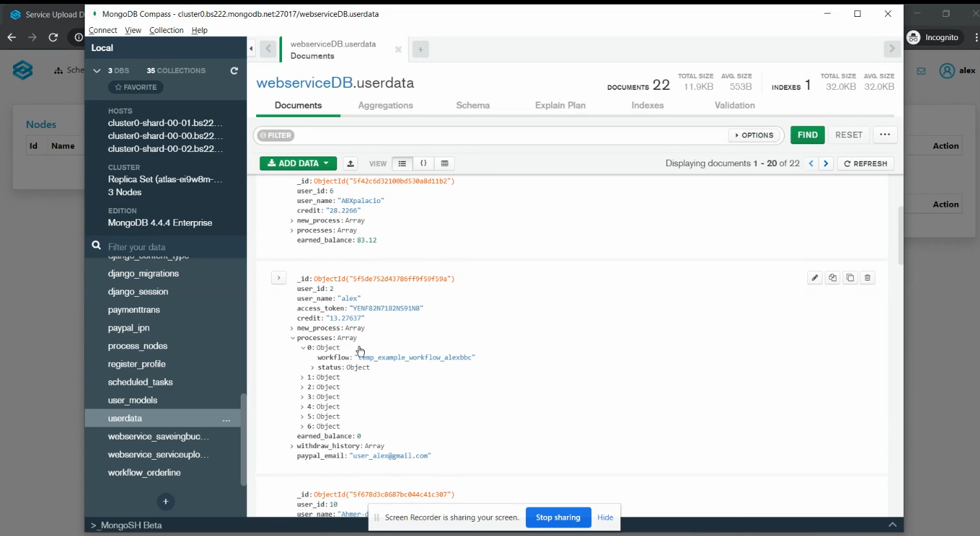The width and height of the screenshot is (980, 536).
Task: Open the userdata collection options ellipsis
Action: 226,420
